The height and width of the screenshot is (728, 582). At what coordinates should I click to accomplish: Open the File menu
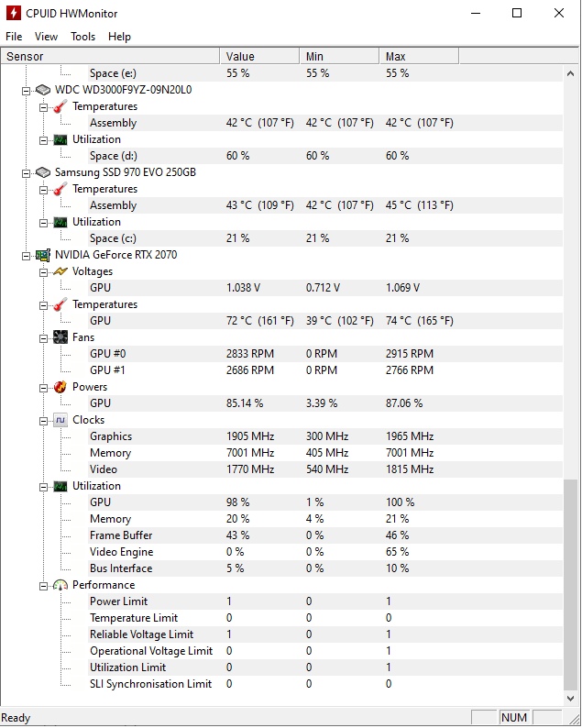coord(14,37)
